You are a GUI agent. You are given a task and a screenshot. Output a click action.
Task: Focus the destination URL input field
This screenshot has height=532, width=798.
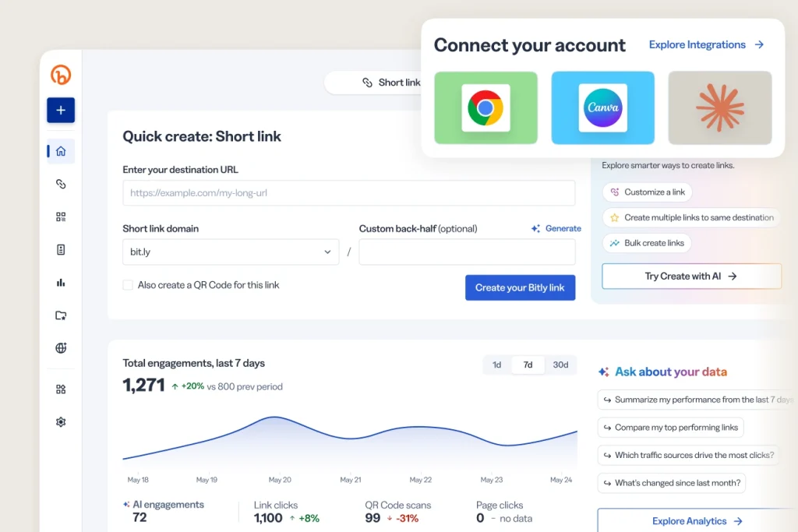[x=348, y=192]
